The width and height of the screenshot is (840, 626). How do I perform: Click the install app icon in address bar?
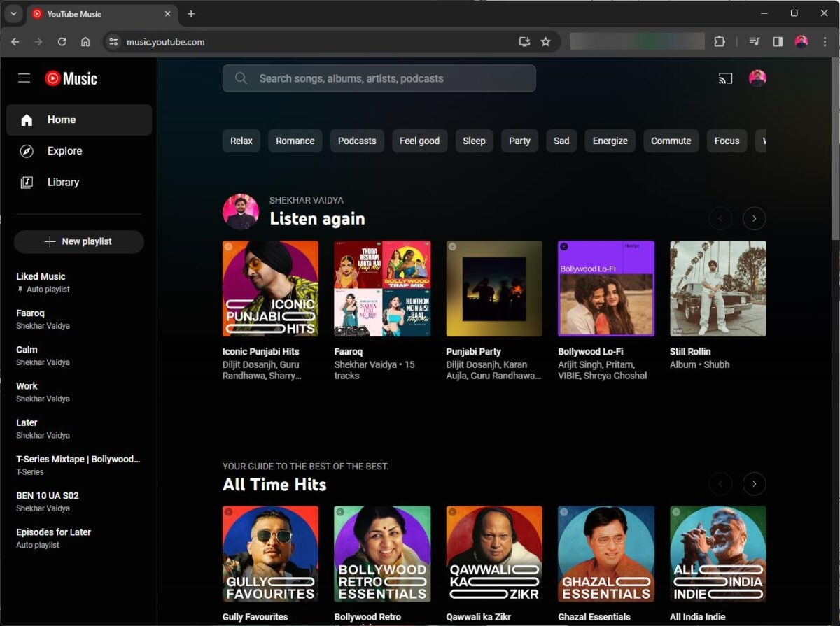[524, 42]
